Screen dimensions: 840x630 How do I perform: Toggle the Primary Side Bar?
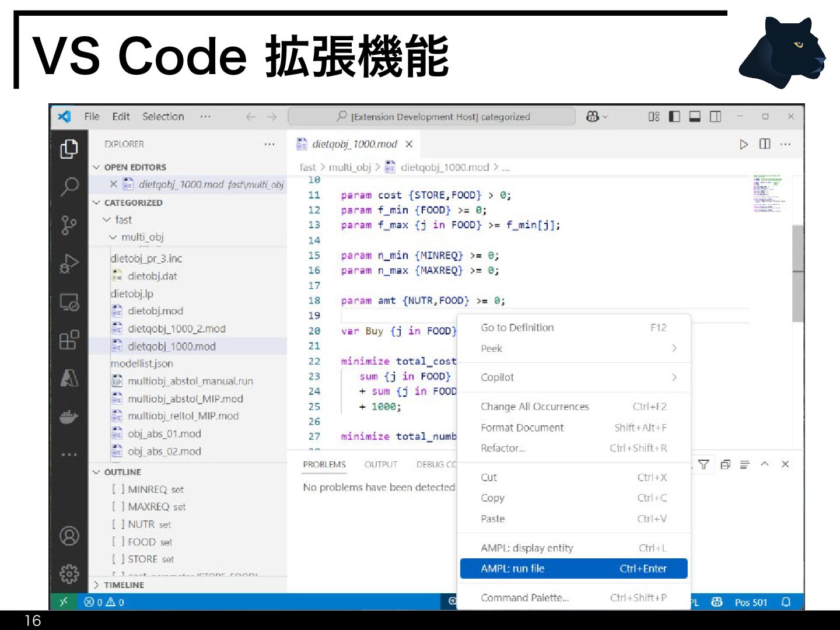(x=674, y=117)
